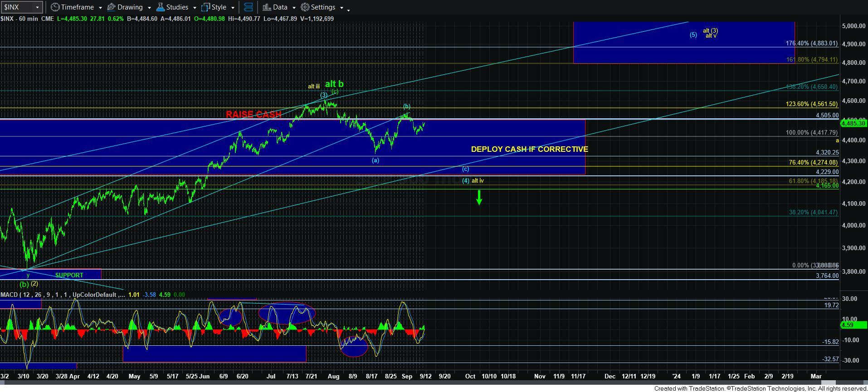Click the "-32.57" MACD level label
The width and height of the screenshot is (868, 392).
click(x=830, y=359)
